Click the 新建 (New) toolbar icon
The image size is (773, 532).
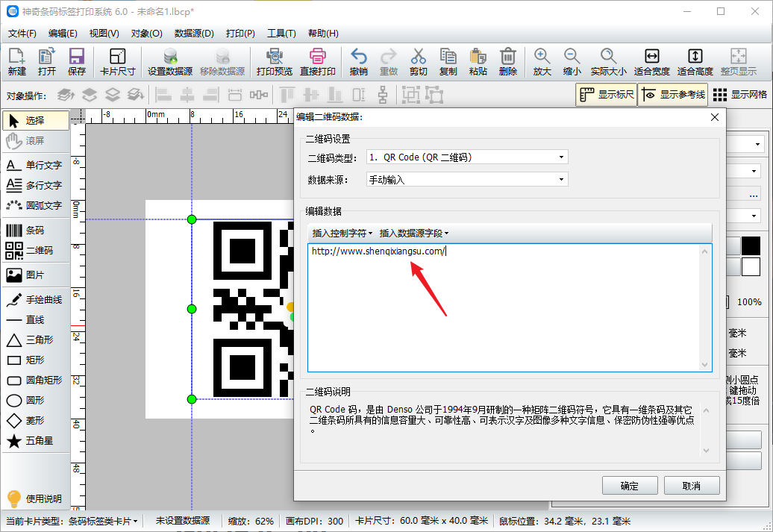(x=16, y=62)
